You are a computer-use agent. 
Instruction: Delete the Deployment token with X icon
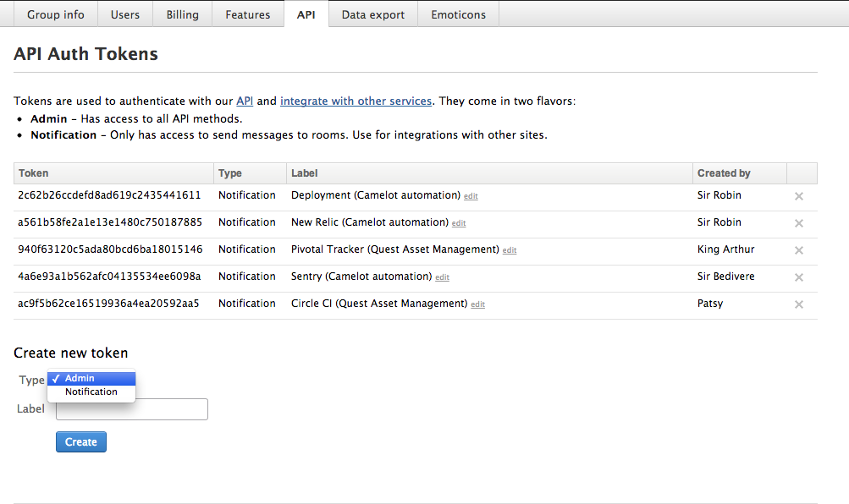[799, 196]
